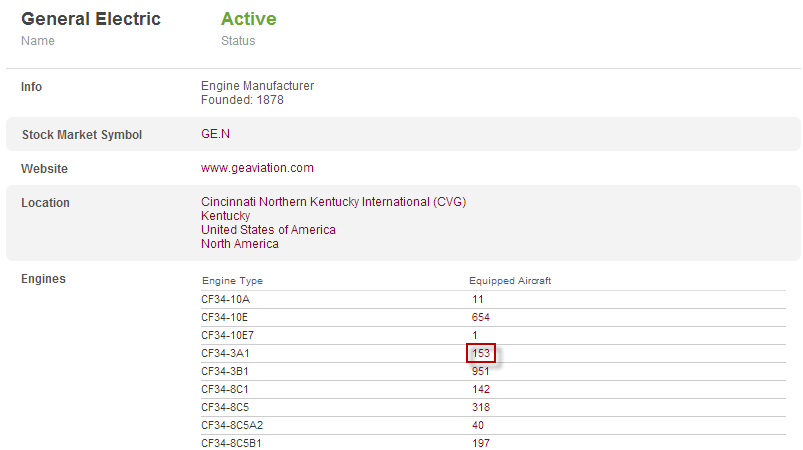This screenshot has width=803, height=450.
Task: Open Cincinnati Northern Kentucky International (CVG) link
Action: (x=333, y=202)
